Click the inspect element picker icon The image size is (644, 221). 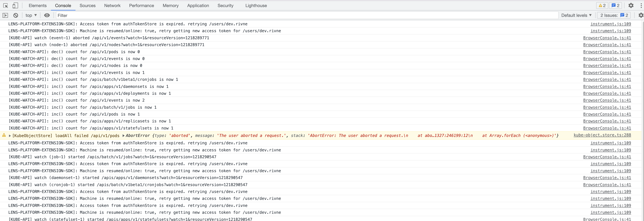[x=5, y=5]
